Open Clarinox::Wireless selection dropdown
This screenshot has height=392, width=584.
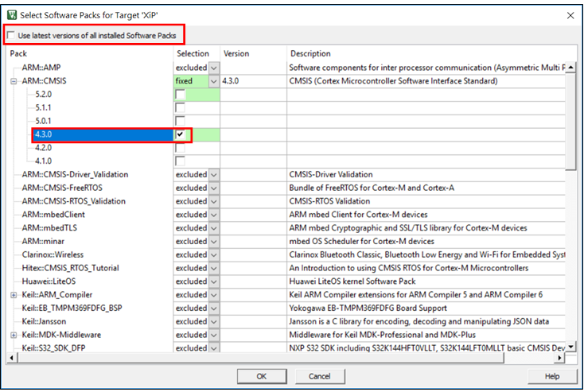coord(214,255)
